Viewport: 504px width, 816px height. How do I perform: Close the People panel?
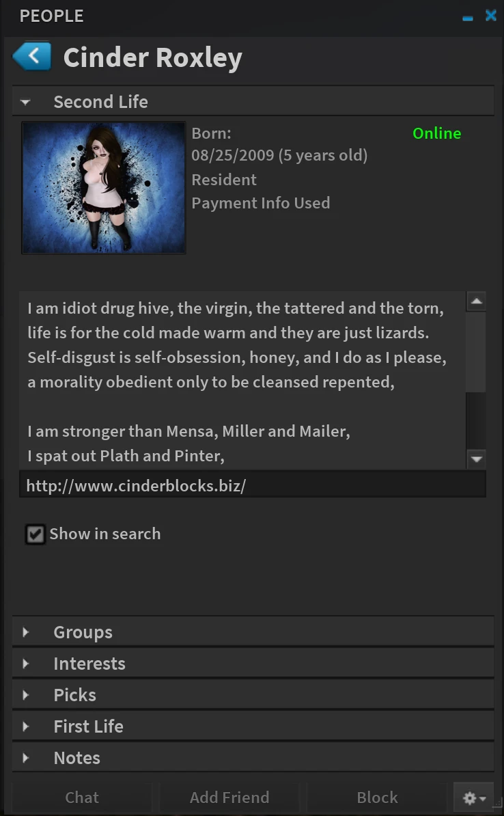(x=490, y=16)
